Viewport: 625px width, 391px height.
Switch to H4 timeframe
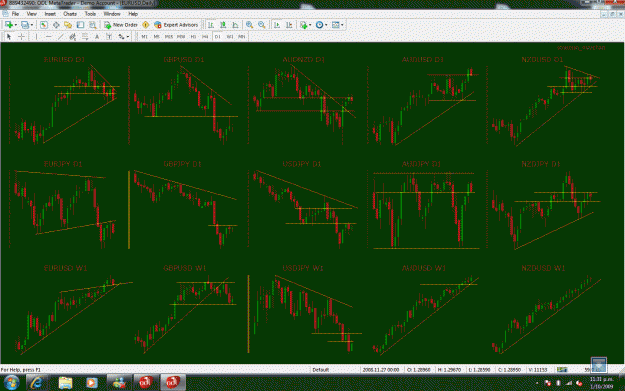pos(205,37)
